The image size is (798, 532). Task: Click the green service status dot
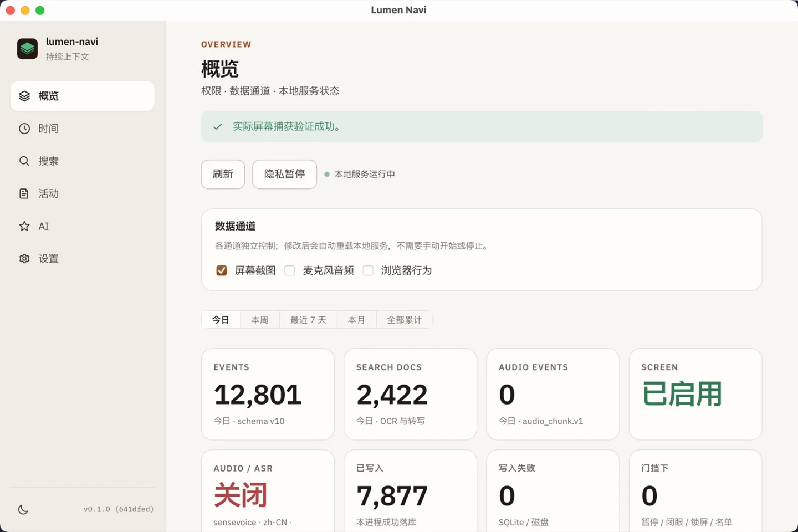point(327,174)
